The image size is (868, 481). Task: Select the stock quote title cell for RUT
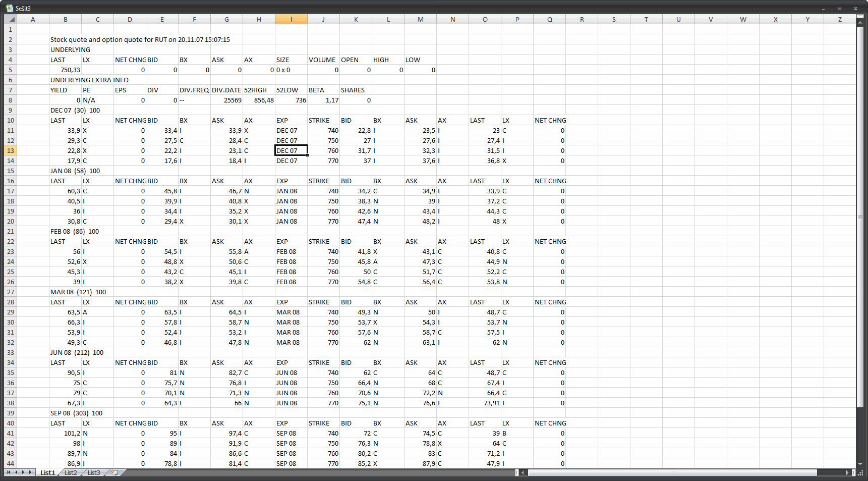140,39
